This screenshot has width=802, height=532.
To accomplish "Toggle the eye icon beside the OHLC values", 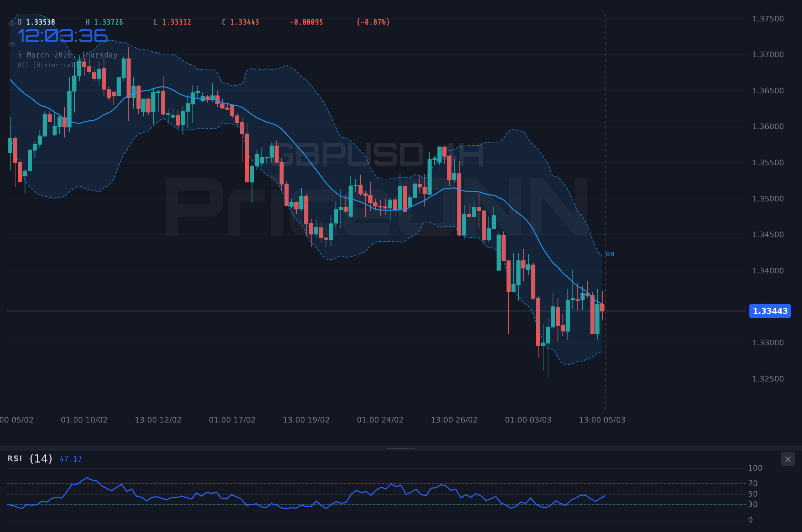I will click(12, 24).
